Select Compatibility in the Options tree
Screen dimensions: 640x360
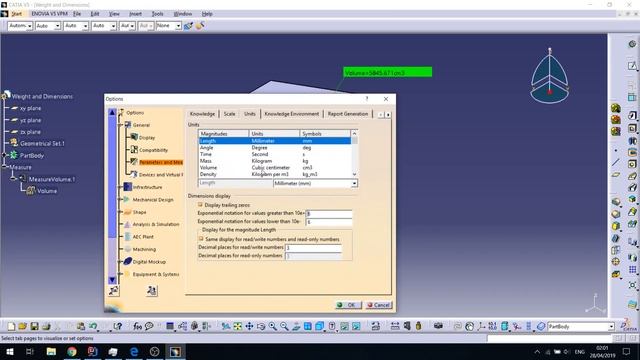pos(153,150)
